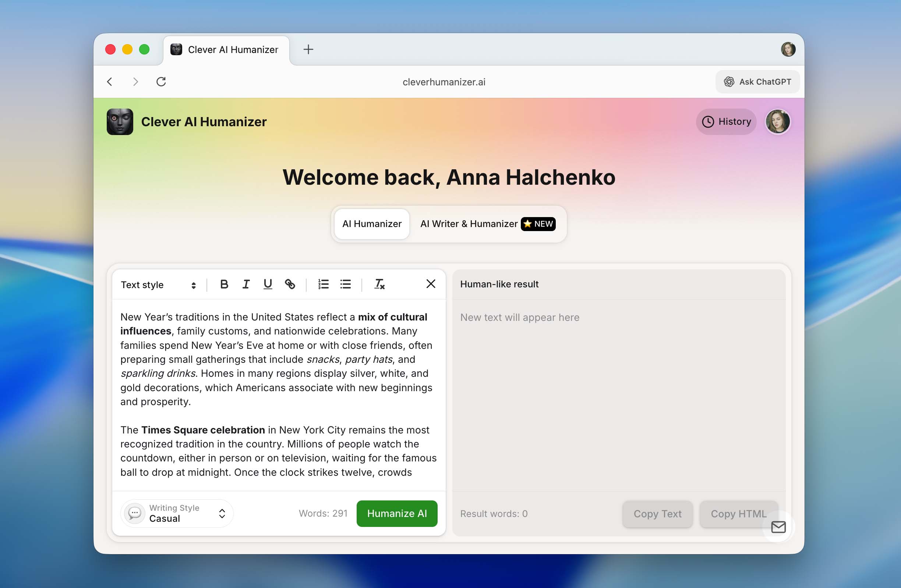Apply italic formatting

coord(246,284)
